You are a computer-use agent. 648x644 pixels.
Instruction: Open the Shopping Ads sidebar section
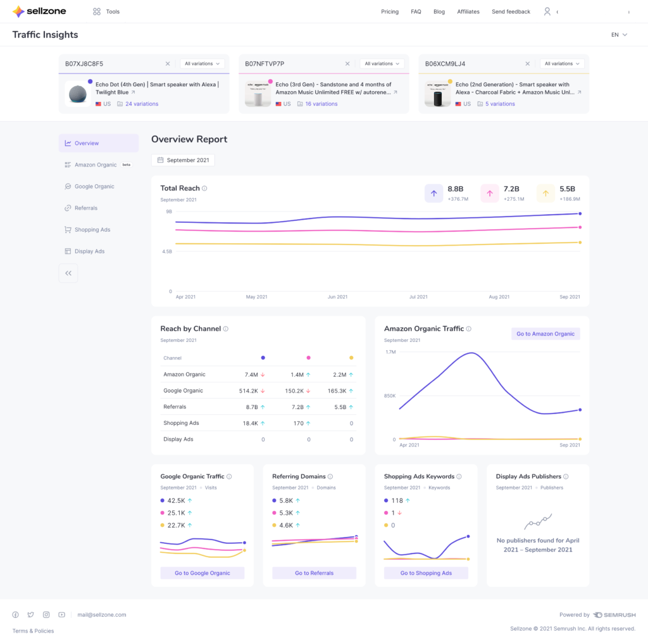(92, 230)
